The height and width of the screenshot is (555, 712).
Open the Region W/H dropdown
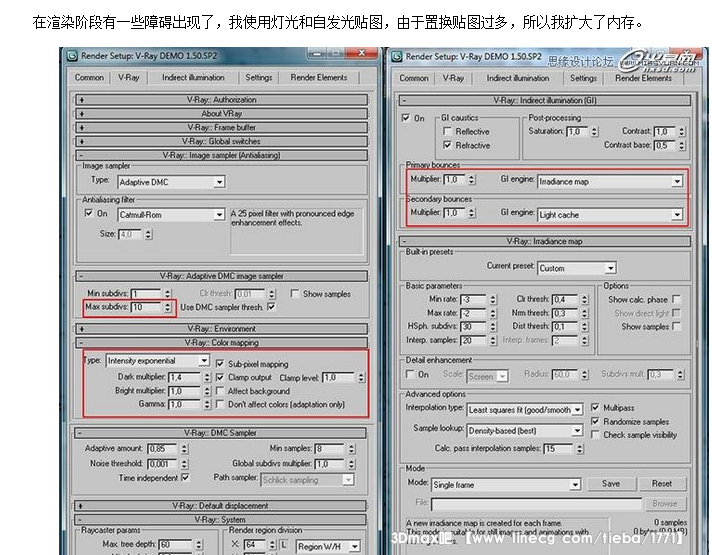(x=328, y=546)
